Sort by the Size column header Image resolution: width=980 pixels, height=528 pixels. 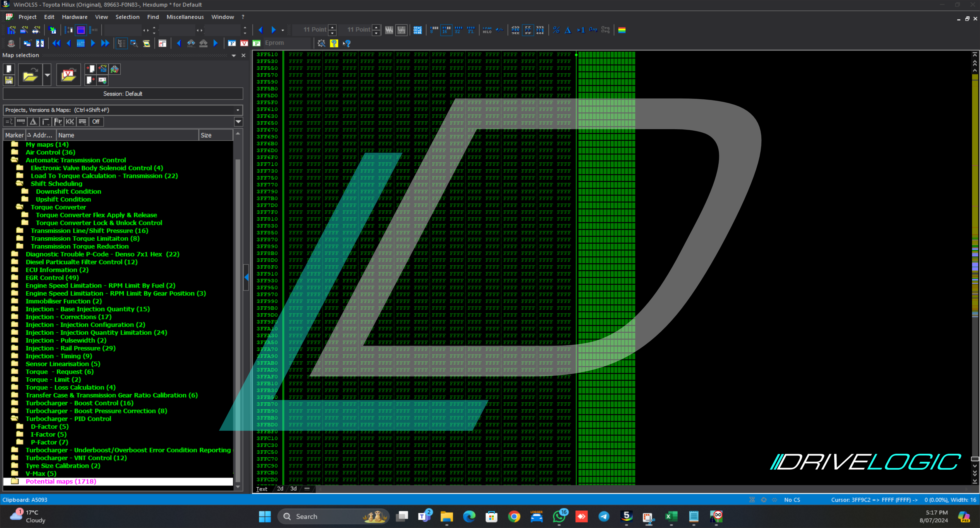click(216, 135)
